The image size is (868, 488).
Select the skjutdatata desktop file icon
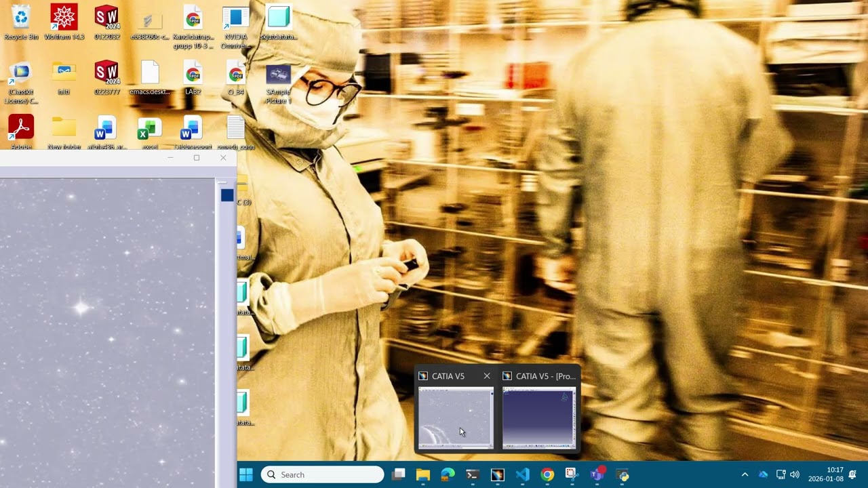[278, 22]
